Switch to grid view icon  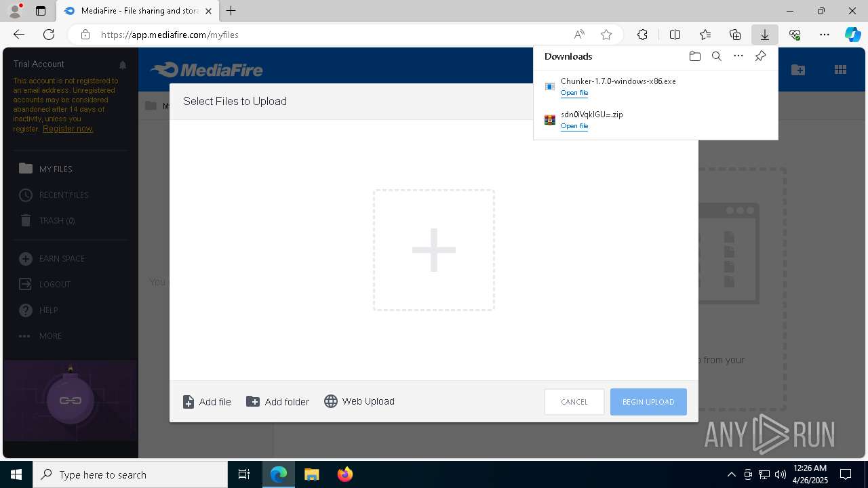[x=840, y=69]
